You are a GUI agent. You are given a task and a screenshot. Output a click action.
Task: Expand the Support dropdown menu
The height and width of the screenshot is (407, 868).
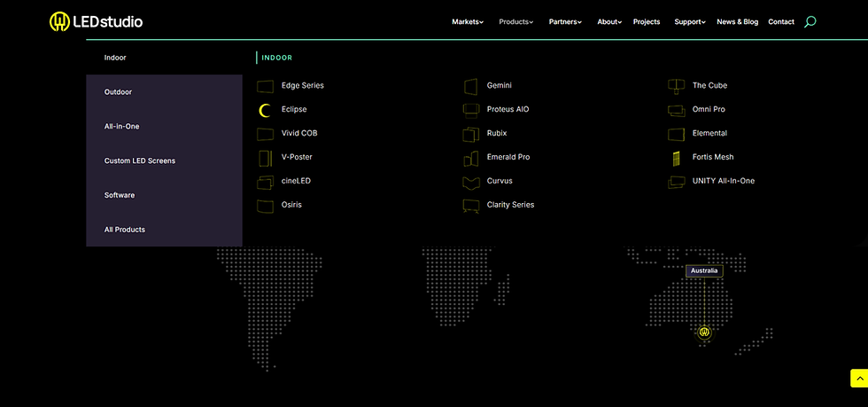[x=690, y=22]
